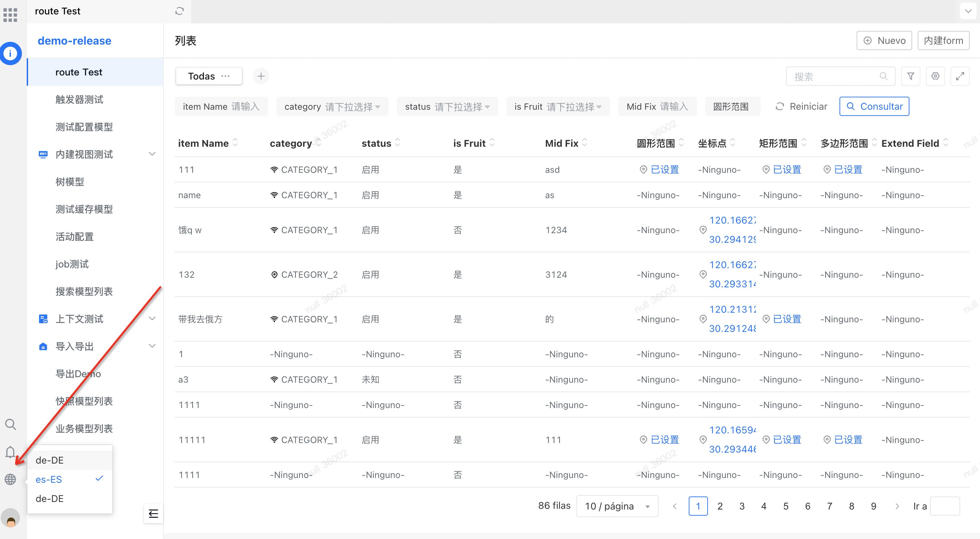Click the globe language icon

click(10, 479)
